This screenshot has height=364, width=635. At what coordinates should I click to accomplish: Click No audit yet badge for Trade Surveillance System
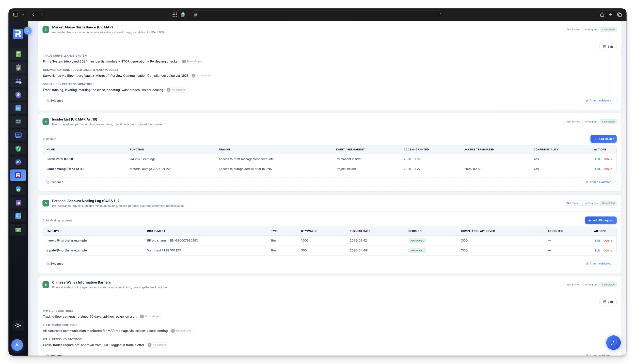pos(192,61)
